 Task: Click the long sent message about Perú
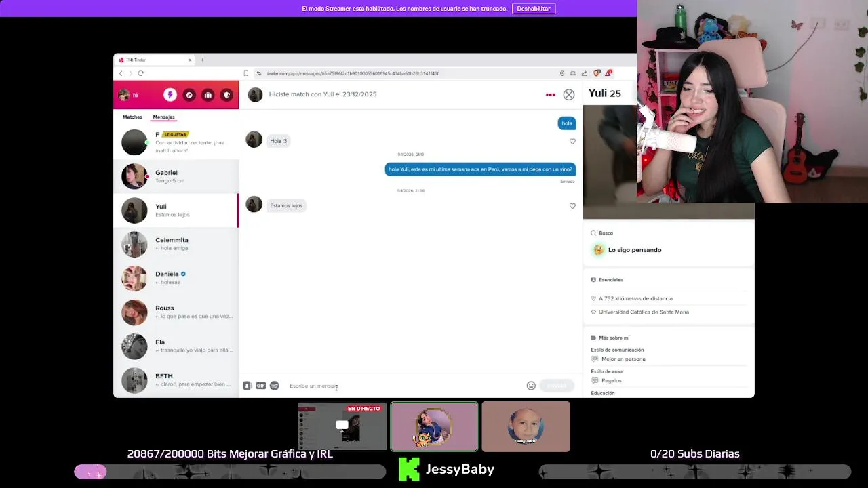pos(480,169)
